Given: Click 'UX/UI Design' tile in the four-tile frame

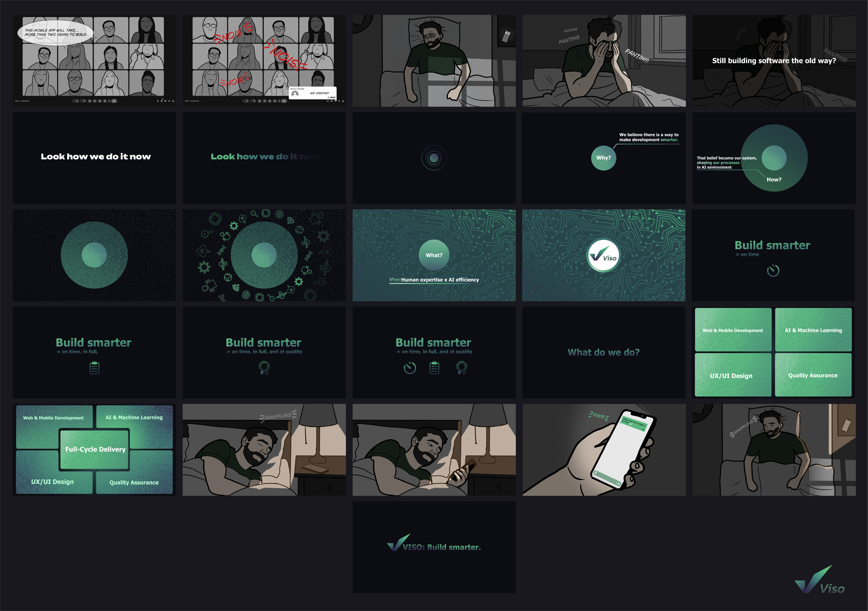Looking at the screenshot, I should tap(733, 375).
